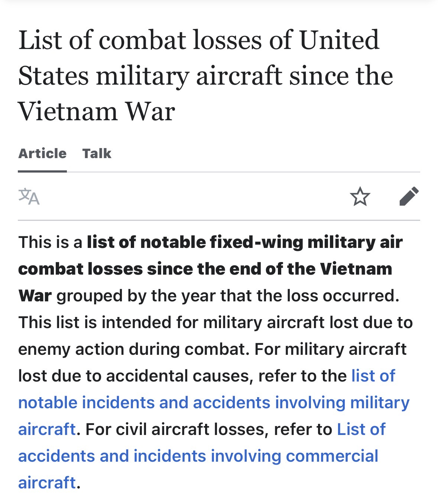Star this article to watch it

pos(360,197)
